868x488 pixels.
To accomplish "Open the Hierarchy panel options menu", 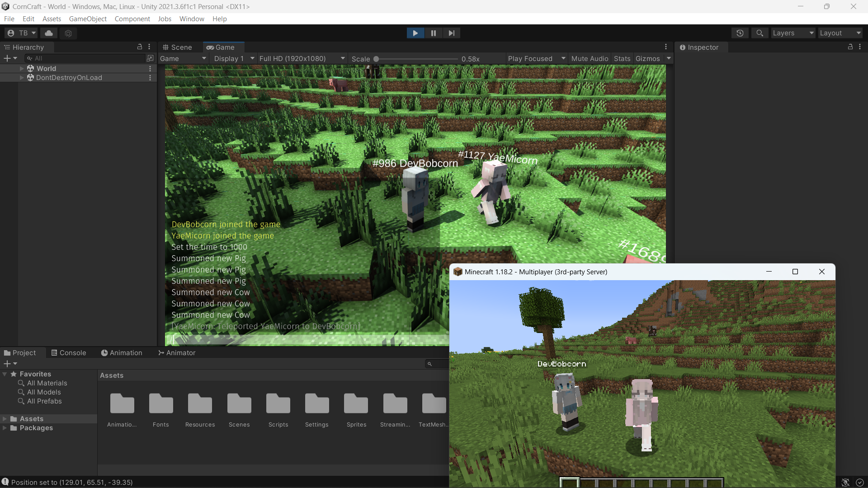I will click(x=149, y=47).
